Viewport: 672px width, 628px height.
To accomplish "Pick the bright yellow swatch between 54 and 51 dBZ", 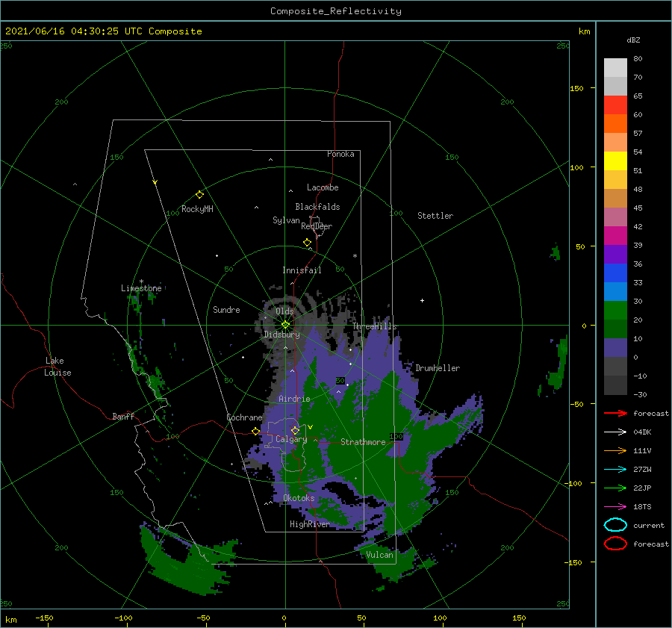I will pos(615,161).
